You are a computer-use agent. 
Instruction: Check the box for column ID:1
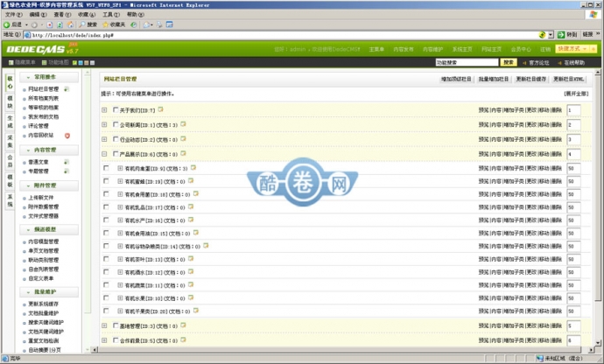pyautogui.click(x=116, y=124)
